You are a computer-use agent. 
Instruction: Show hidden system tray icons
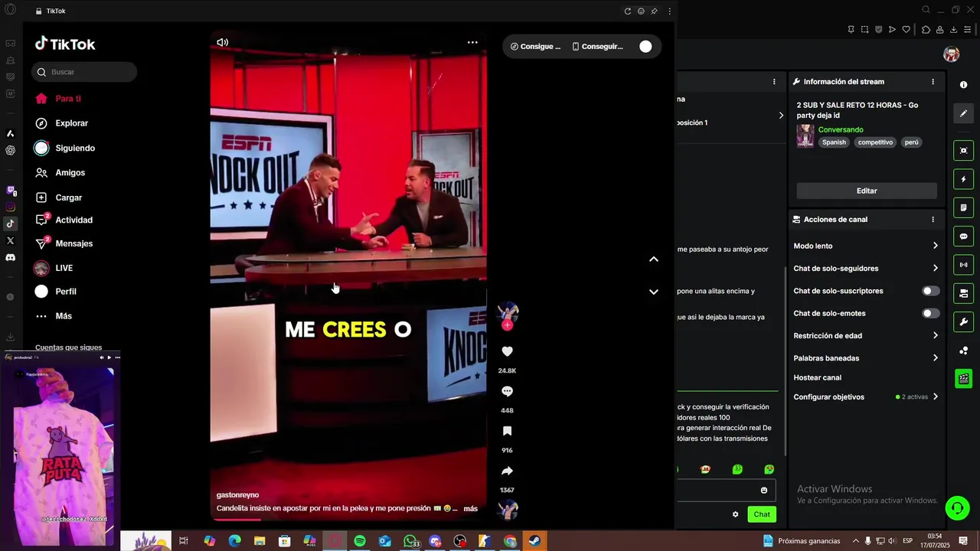(x=856, y=541)
